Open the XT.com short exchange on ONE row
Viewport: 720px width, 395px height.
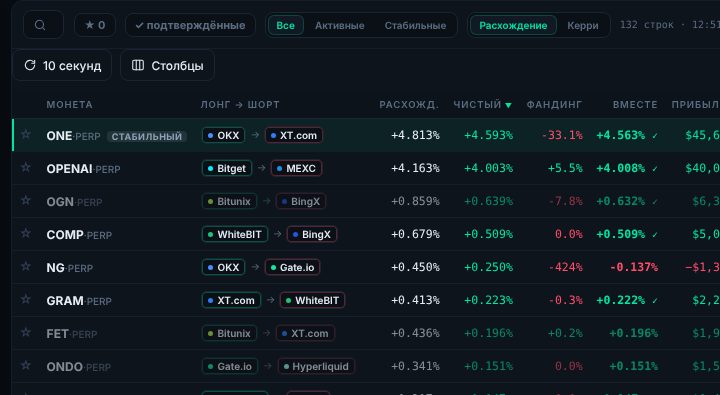294,135
